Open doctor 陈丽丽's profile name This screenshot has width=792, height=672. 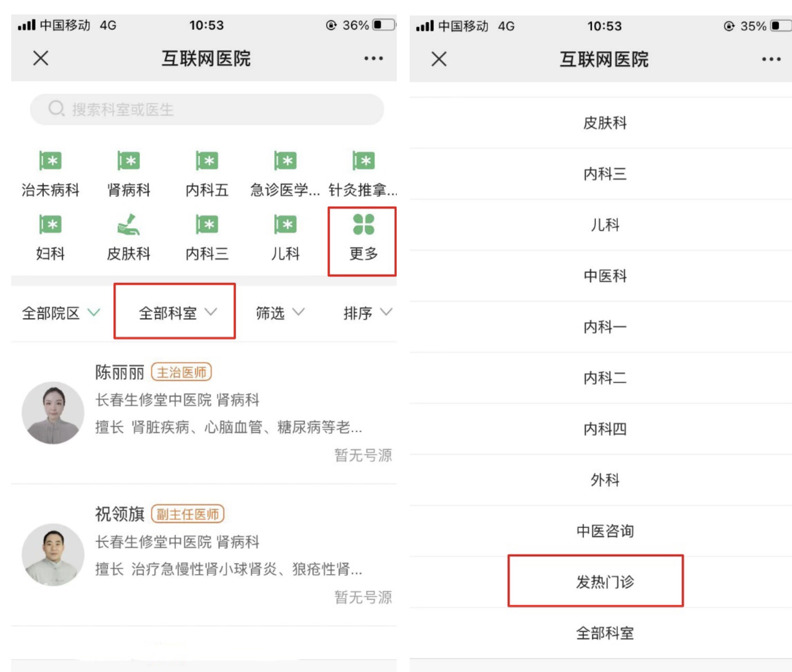(120, 372)
